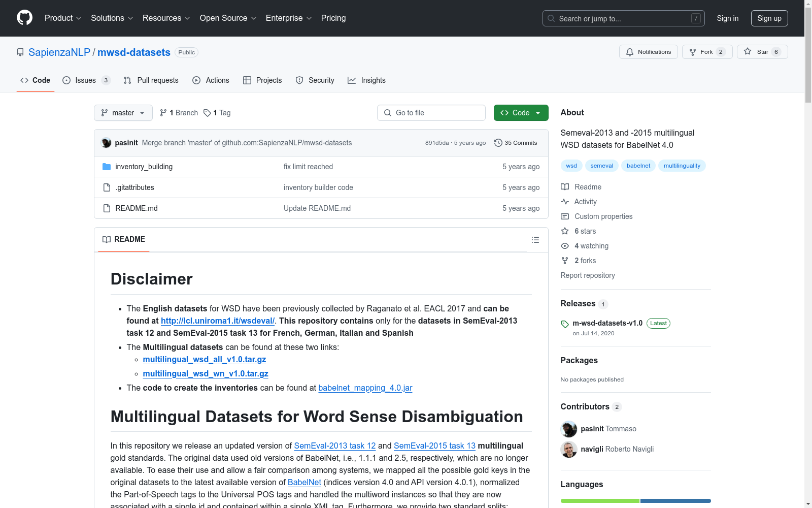
Task: Click the Notifications bell button
Action: click(x=648, y=52)
